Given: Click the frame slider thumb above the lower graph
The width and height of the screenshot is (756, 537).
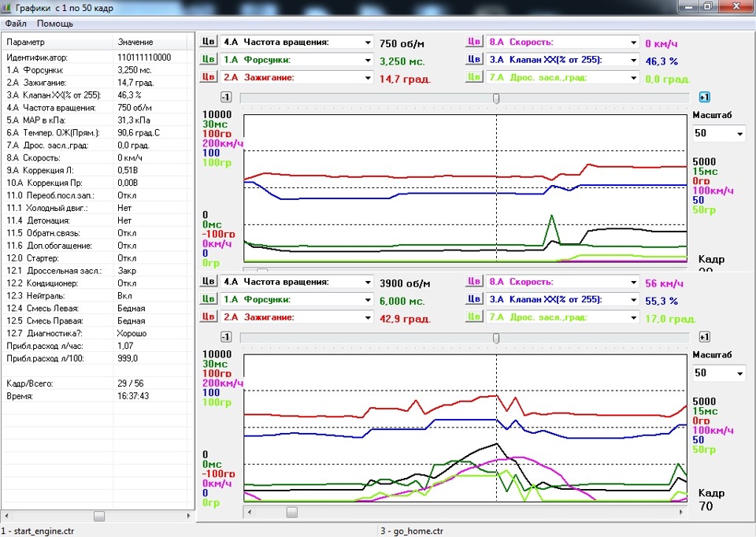Looking at the screenshot, I should click(x=496, y=338).
